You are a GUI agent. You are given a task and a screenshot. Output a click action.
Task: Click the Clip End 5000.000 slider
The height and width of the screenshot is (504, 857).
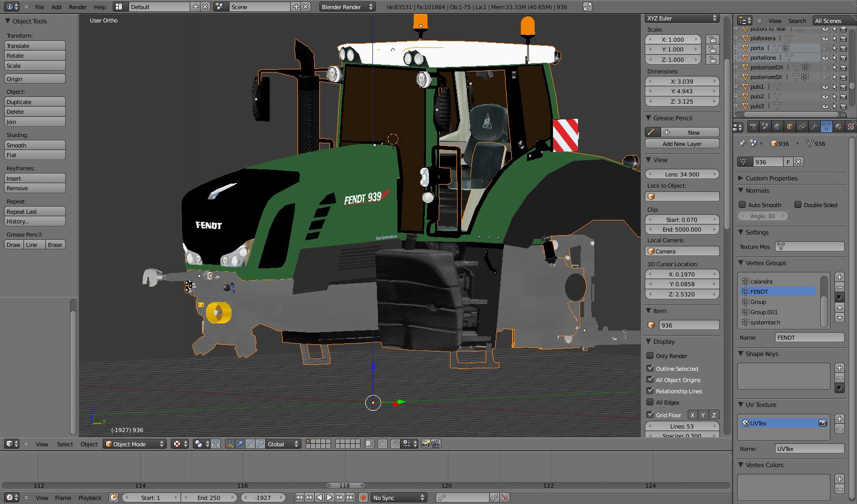682,230
